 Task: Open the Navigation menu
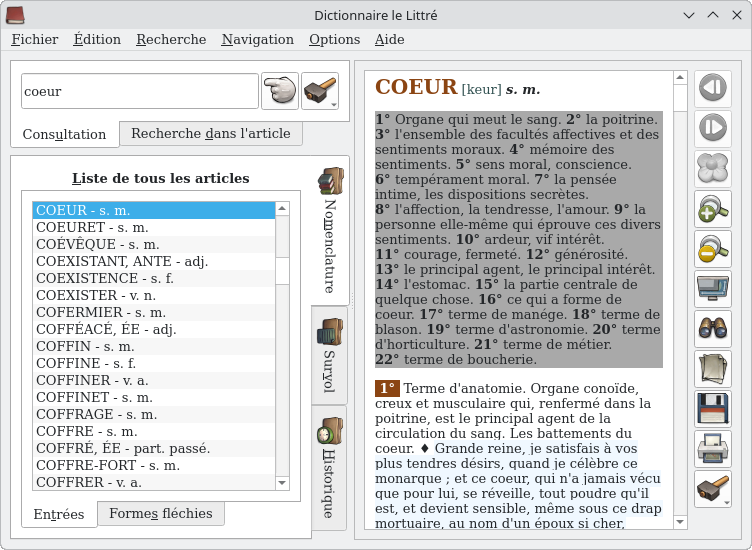258,39
